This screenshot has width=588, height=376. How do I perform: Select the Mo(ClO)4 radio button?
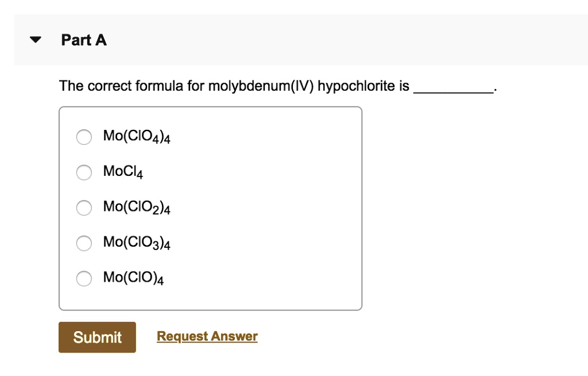[x=84, y=278]
